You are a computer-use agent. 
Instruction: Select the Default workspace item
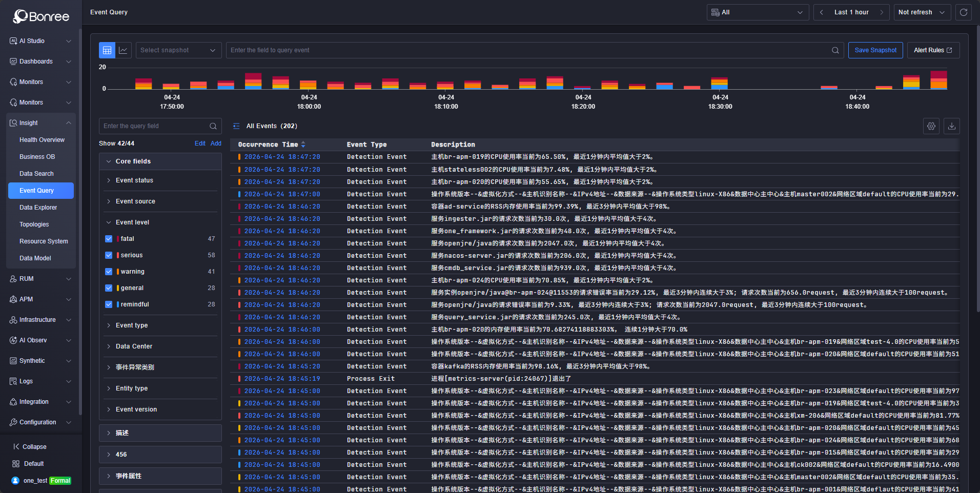34,464
